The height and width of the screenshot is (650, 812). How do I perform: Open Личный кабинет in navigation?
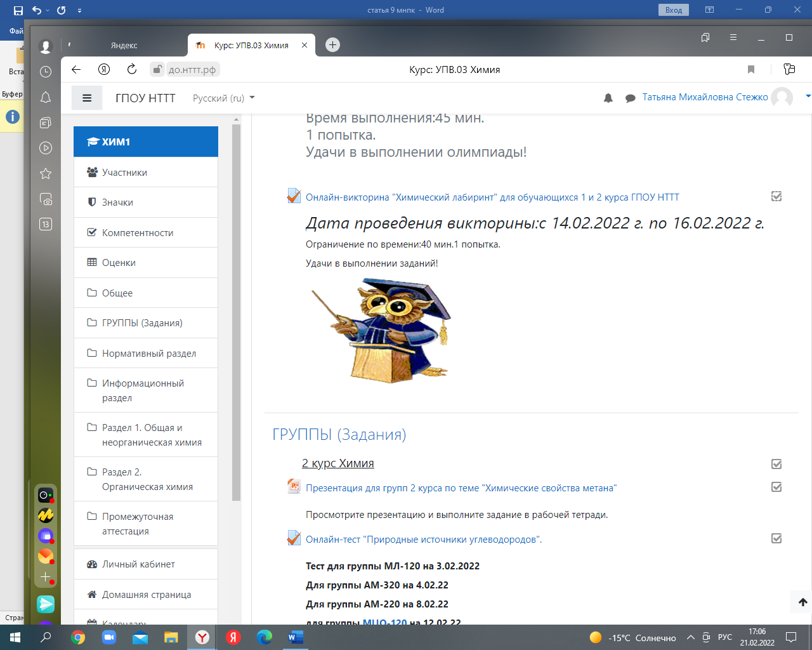click(146, 564)
